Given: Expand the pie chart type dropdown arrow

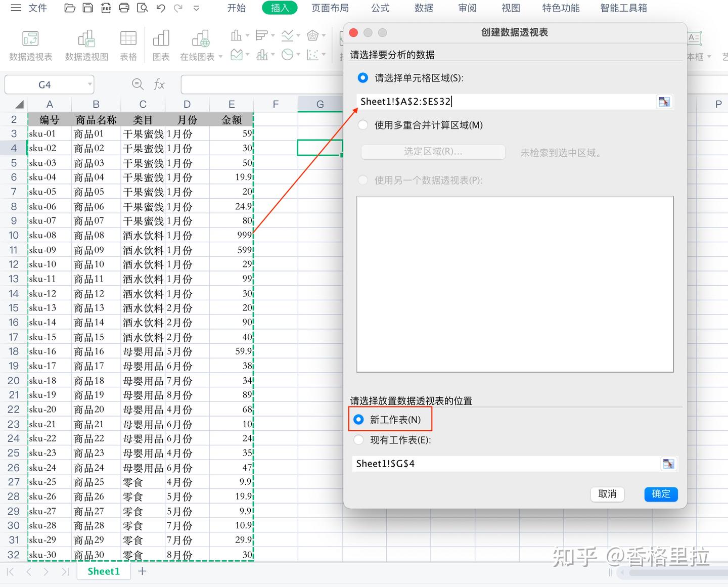Looking at the screenshot, I should (x=298, y=55).
